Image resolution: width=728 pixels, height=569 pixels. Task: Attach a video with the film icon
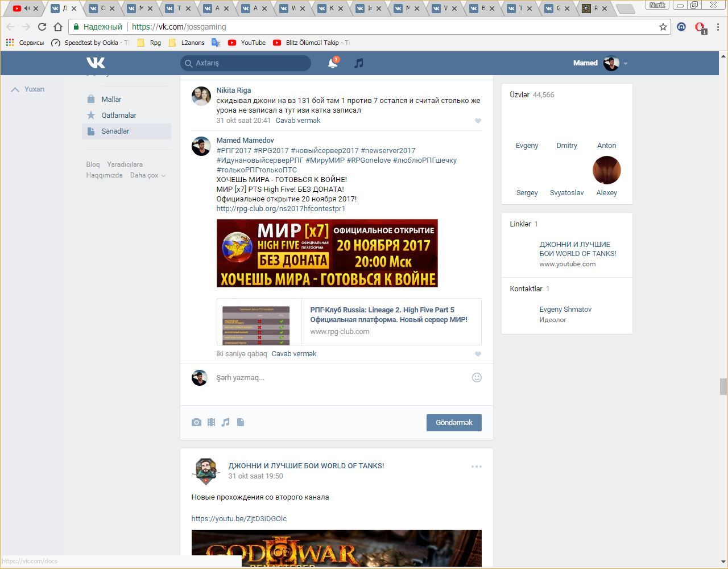pyautogui.click(x=211, y=422)
